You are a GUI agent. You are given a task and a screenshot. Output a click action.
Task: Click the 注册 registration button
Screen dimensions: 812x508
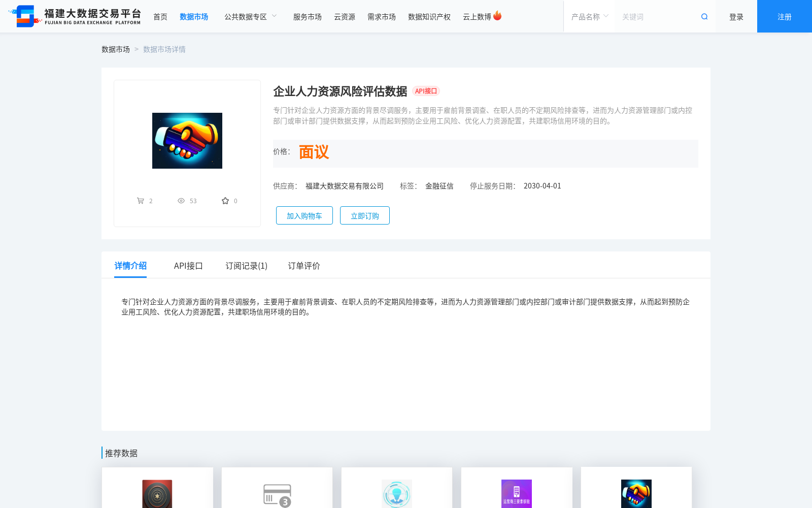pyautogui.click(x=784, y=16)
